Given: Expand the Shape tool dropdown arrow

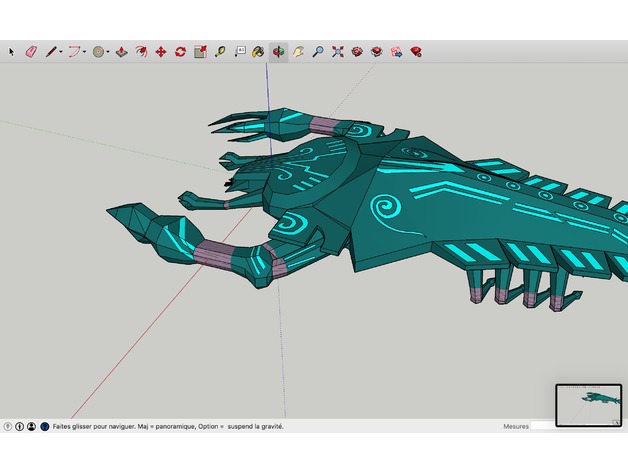Looking at the screenshot, I should pyautogui.click(x=108, y=52).
